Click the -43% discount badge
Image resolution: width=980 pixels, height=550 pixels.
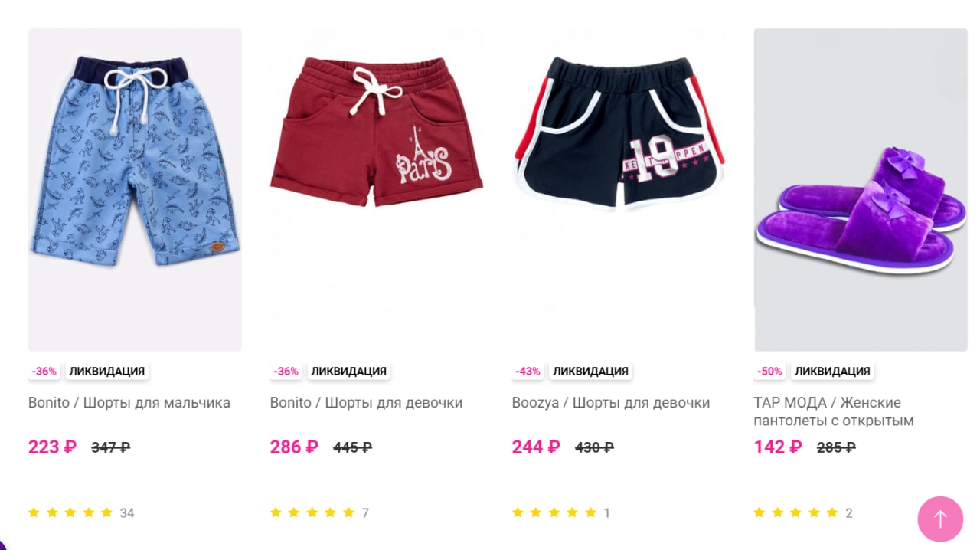point(528,372)
